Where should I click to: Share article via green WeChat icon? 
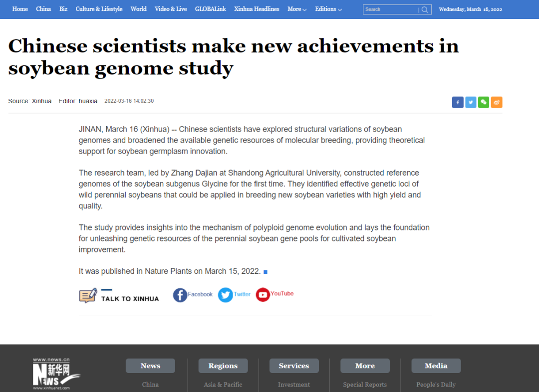484,102
